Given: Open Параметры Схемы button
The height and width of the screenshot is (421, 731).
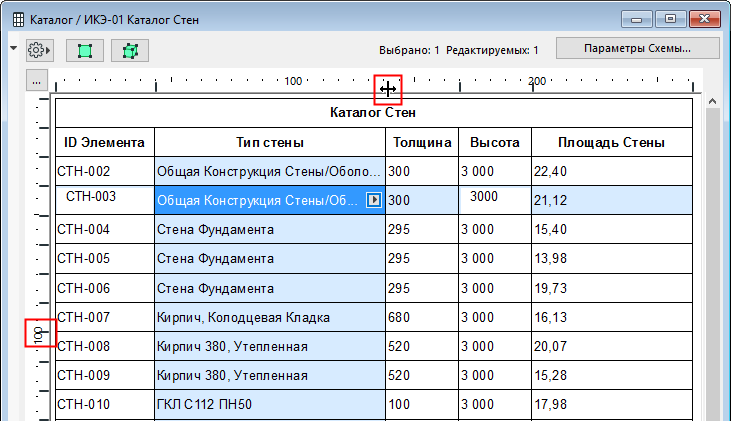Looking at the screenshot, I should coord(637,48).
